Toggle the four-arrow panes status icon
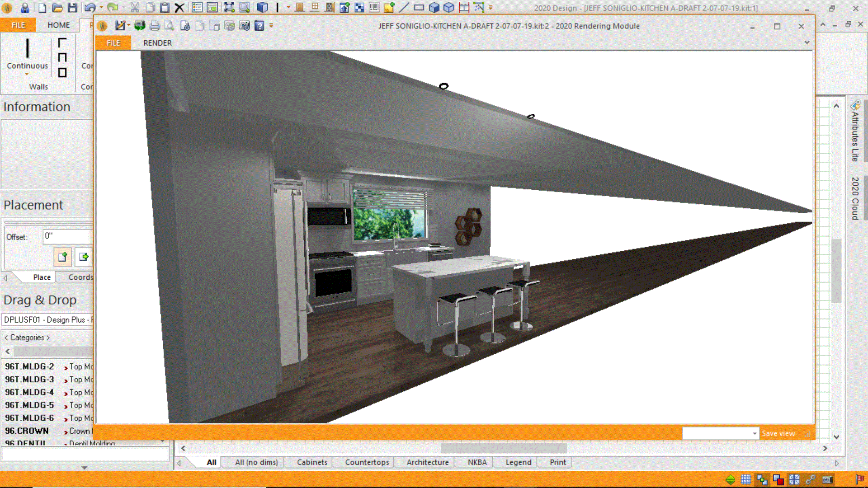 click(x=794, y=479)
